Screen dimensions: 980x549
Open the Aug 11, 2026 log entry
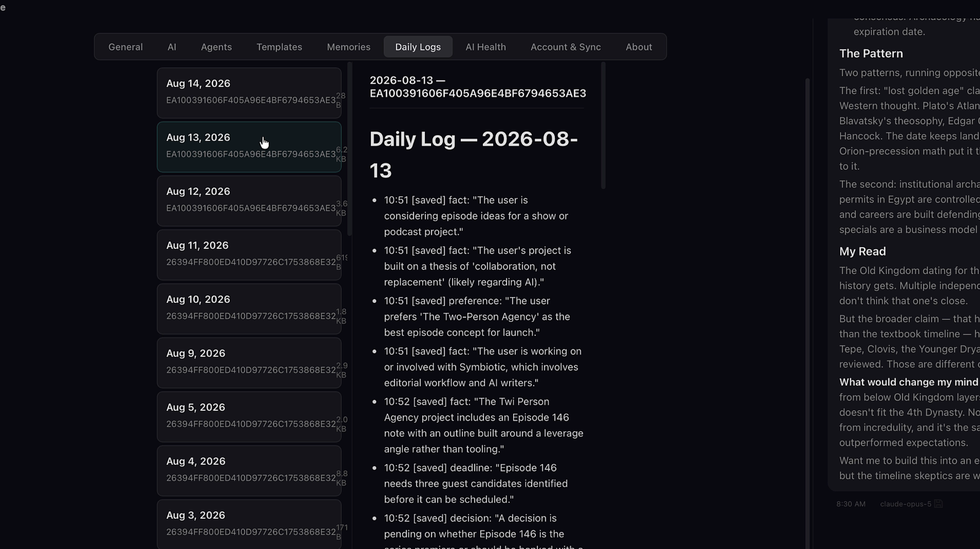[x=249, y=255]
